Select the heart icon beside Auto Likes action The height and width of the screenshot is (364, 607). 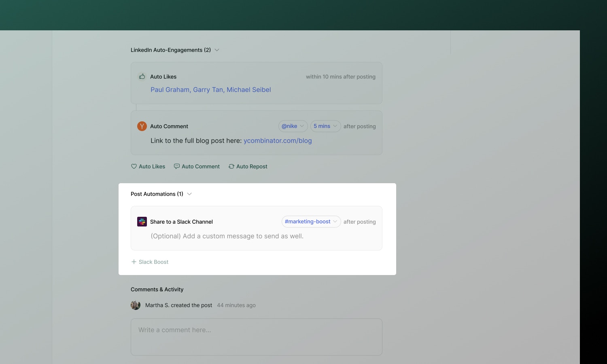point(134,166)
